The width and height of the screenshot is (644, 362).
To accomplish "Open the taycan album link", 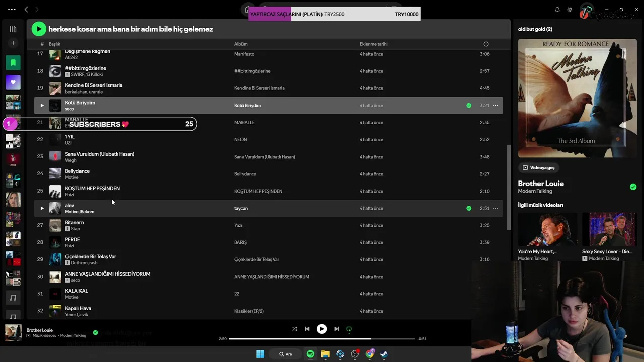I will pyautogui.click(x=241, y=208).
